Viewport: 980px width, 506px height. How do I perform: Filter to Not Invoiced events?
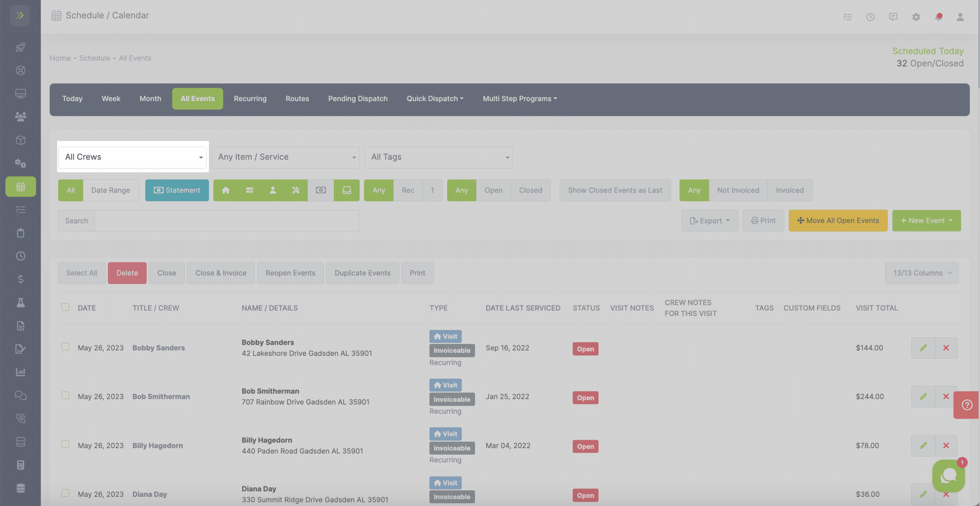[738, 190]
